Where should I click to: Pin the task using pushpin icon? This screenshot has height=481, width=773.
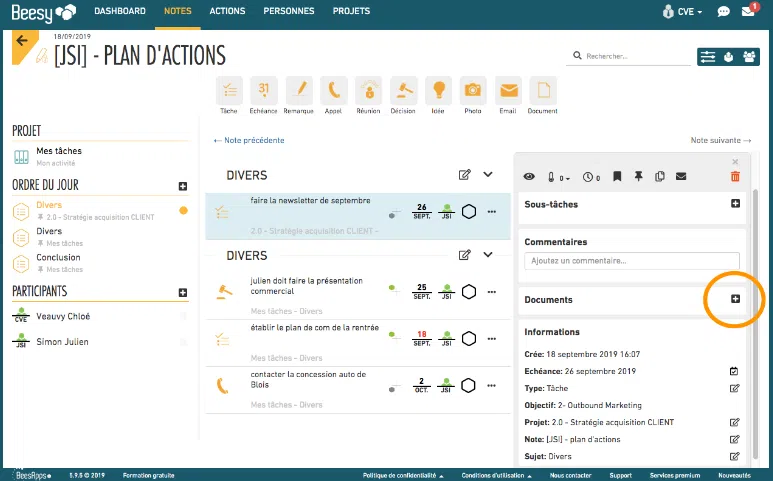tap(638, 176)
